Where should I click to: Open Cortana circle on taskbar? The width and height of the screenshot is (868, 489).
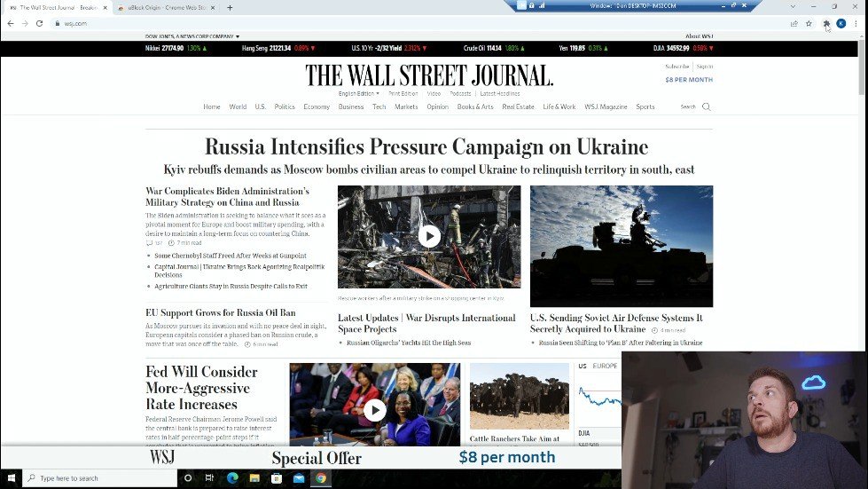point(188,478)
